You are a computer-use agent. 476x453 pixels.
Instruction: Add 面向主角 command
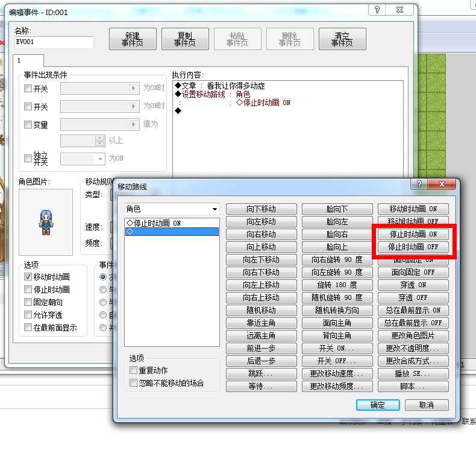pos(337,323)
